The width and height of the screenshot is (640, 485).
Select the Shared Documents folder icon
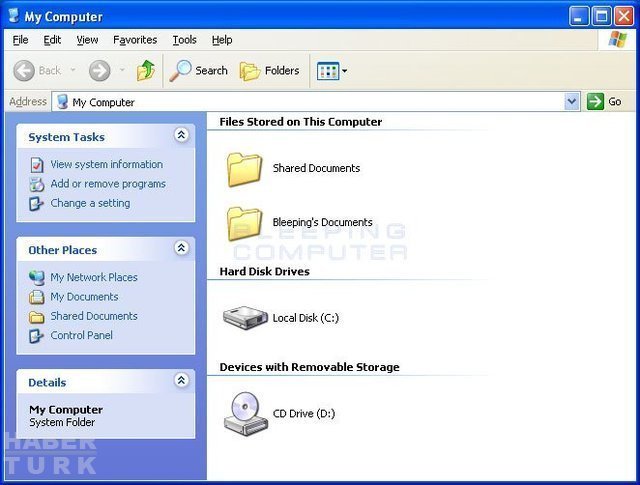[244, 169]
